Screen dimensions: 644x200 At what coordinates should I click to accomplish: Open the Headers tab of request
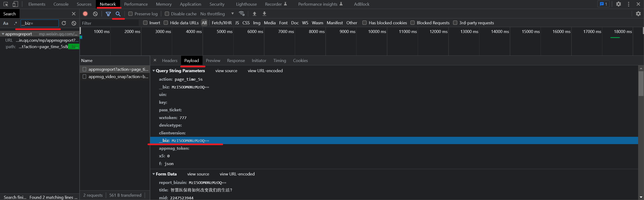[170, 61]
